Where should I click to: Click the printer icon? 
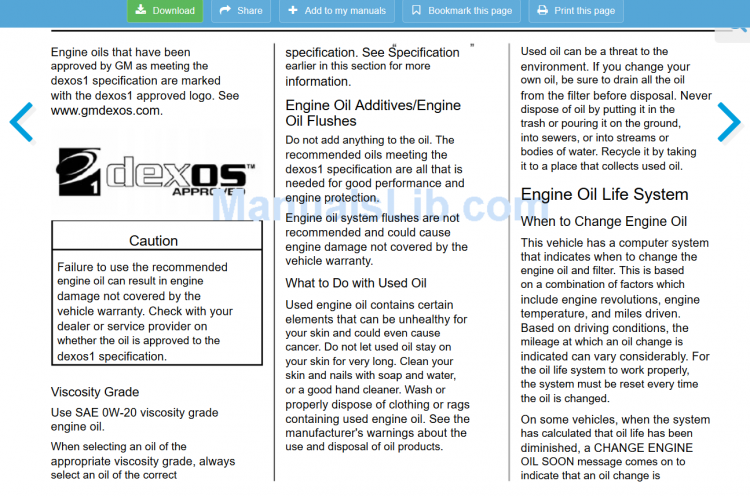(542, 10)
